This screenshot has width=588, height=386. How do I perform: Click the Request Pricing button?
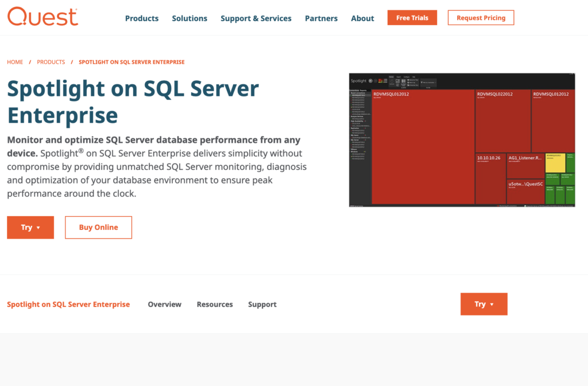click(481, 18)
